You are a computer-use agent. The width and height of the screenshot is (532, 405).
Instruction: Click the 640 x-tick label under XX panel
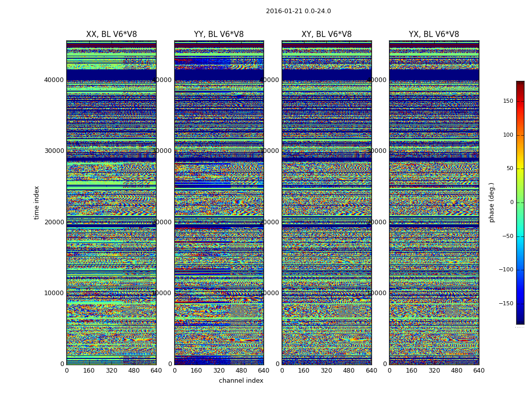156,371
